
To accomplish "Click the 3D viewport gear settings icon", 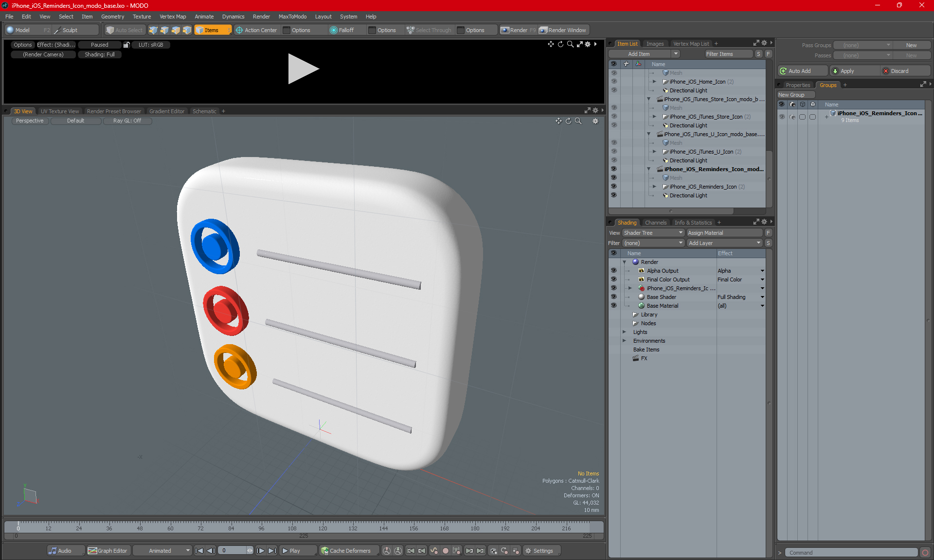I will [x=595, y=121].
